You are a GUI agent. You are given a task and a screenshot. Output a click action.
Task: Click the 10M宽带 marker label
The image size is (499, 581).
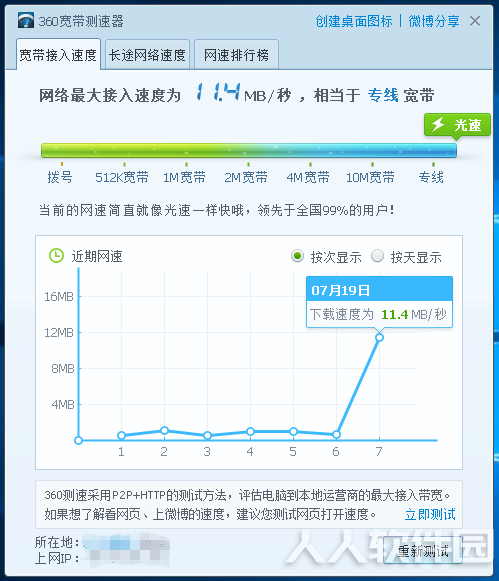click(370, 177)
